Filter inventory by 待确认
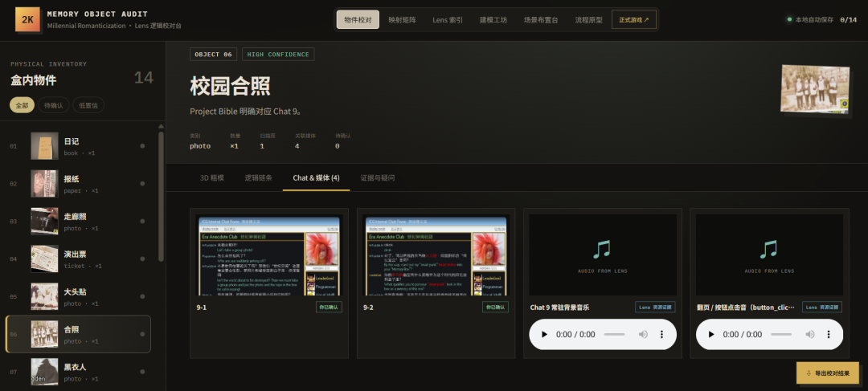The width and height of the screenshot is (868, 391). click(54, 105)
